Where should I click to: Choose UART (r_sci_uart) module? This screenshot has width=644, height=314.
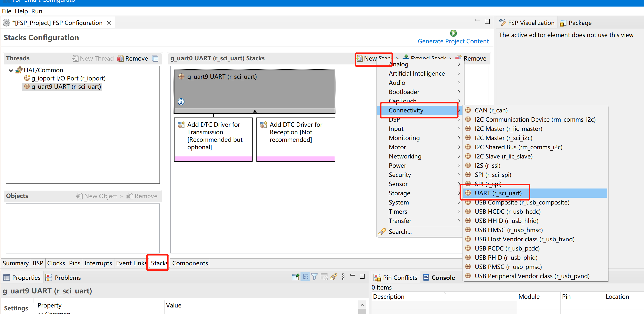pyautogui.click(x=535, y=193)
